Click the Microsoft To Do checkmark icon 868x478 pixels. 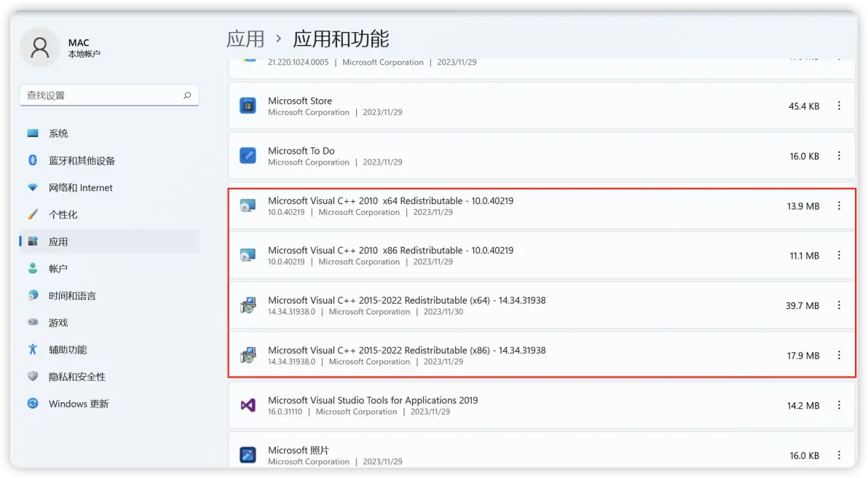(x=248, y=155)
